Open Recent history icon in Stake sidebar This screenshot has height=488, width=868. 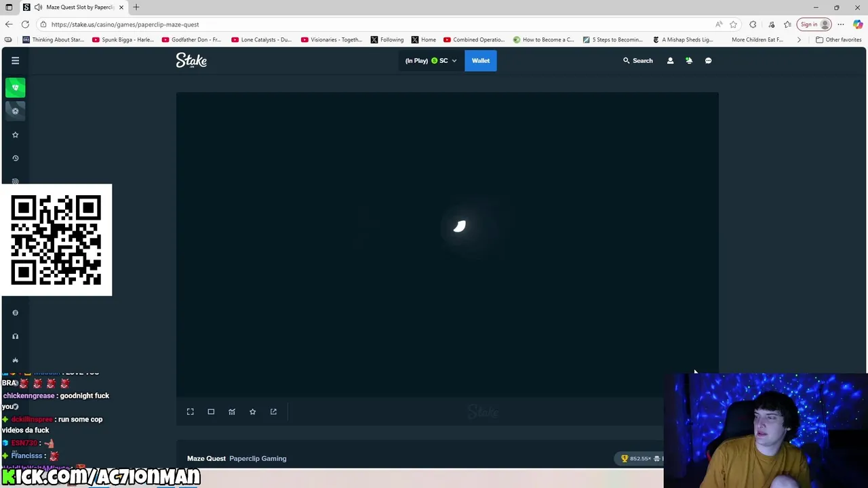click(x=15, y=158)
